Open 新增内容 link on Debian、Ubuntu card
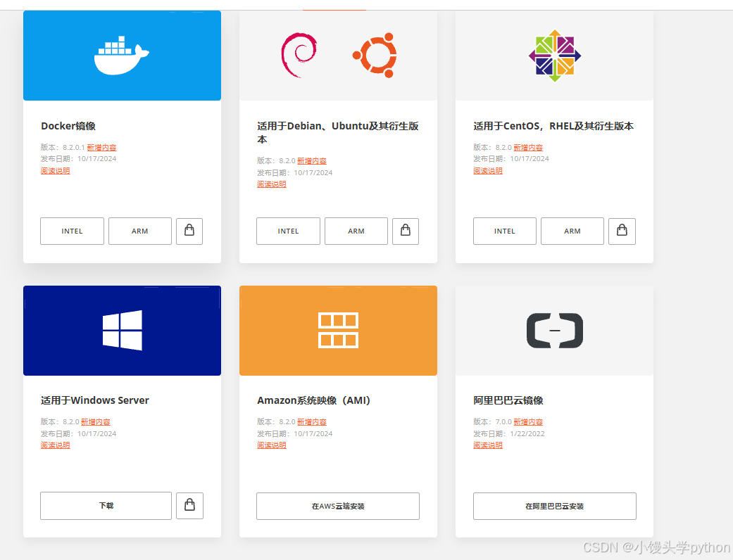733x560 pixels. pyautogui.click(x=312, y=160)
